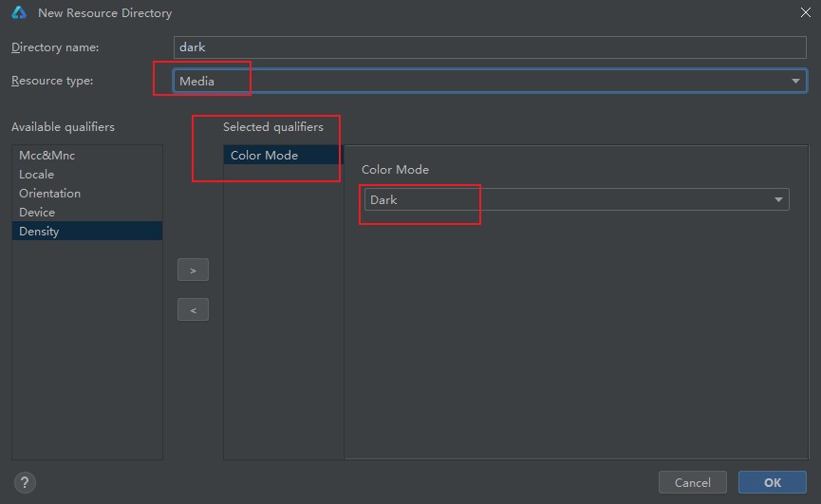Close the New Resource Directory dialog
Screen dimensions: 821x504
tap(805, 13)
